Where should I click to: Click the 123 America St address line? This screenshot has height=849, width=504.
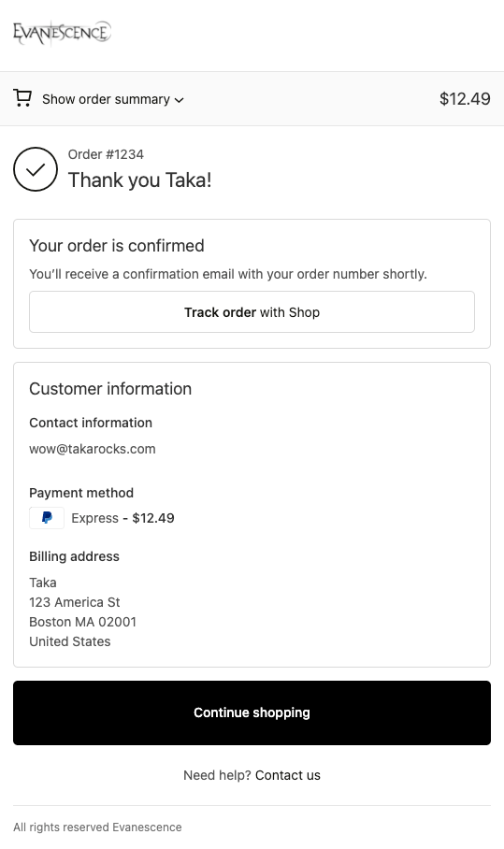(x=75, y=602)
